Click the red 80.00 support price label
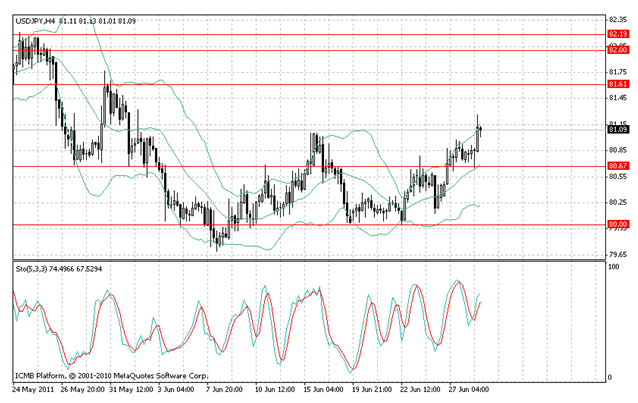The height and width of the screenshot is (403, 638). coord(617,225)
